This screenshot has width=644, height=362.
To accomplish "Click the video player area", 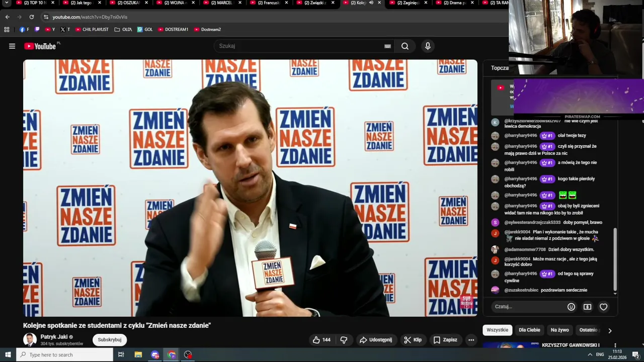I will (x=250, y=188).
